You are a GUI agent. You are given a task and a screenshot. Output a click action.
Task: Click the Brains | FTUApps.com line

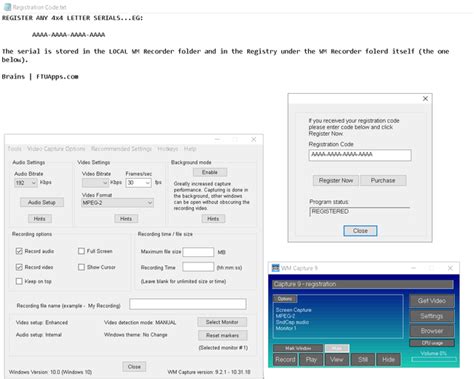pos(40,76)
